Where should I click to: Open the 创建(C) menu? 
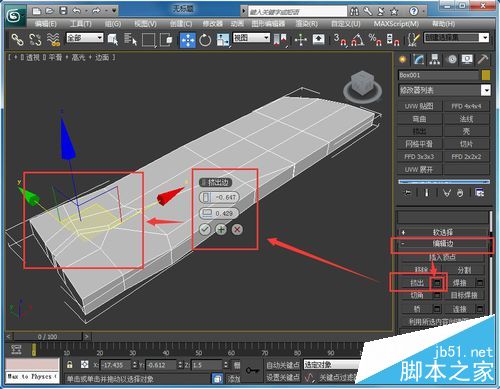pyautogui.click(x=181, y=24)
